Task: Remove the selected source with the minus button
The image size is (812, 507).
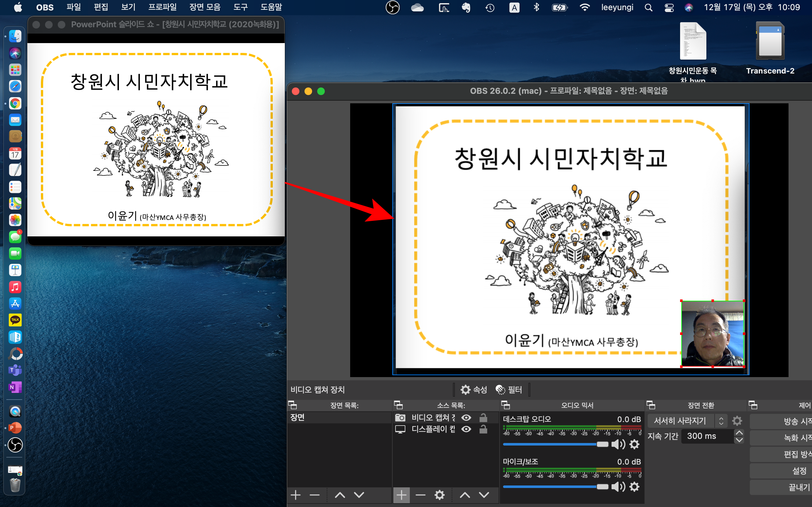Action: 420,495
